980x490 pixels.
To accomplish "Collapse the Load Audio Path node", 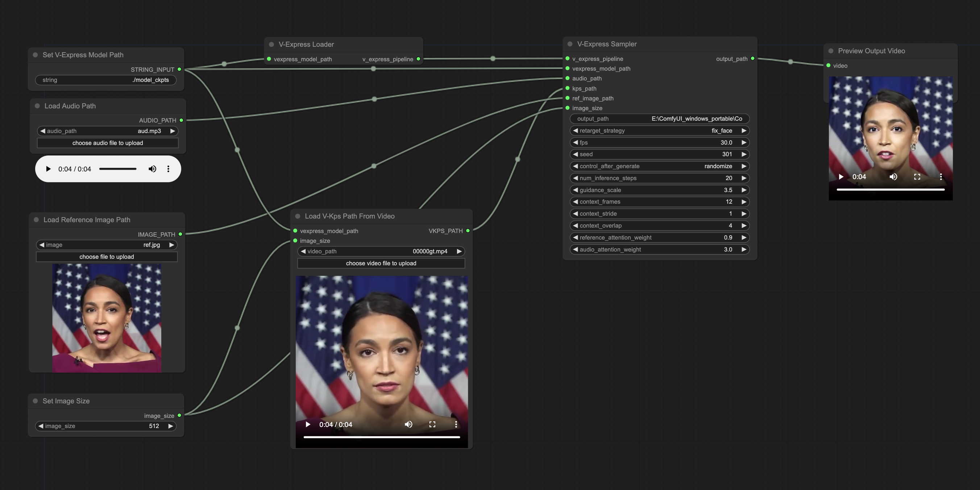I will pyautogui.click(x=37, y=106).
